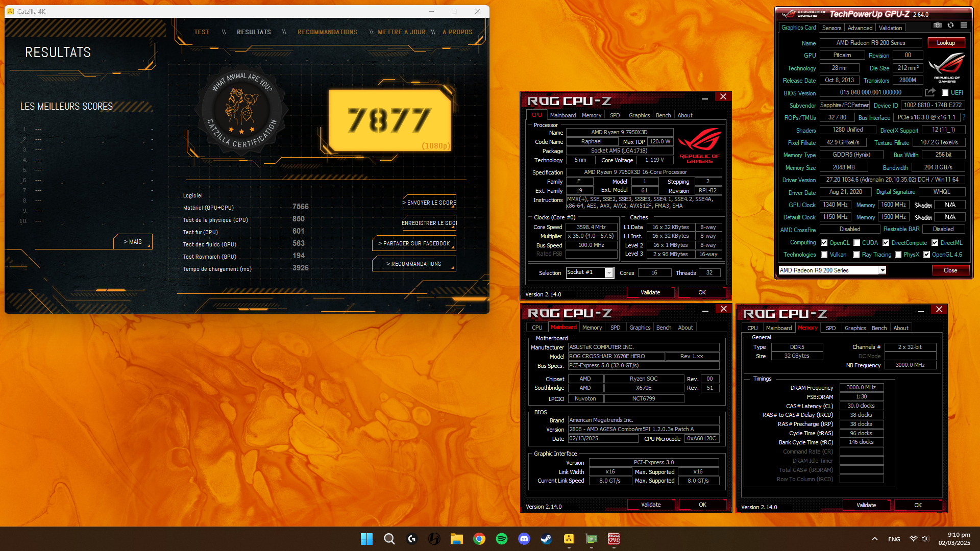
Task: Click the taskbar clock showing 9:10 pm
Action: tap(954, 539)
